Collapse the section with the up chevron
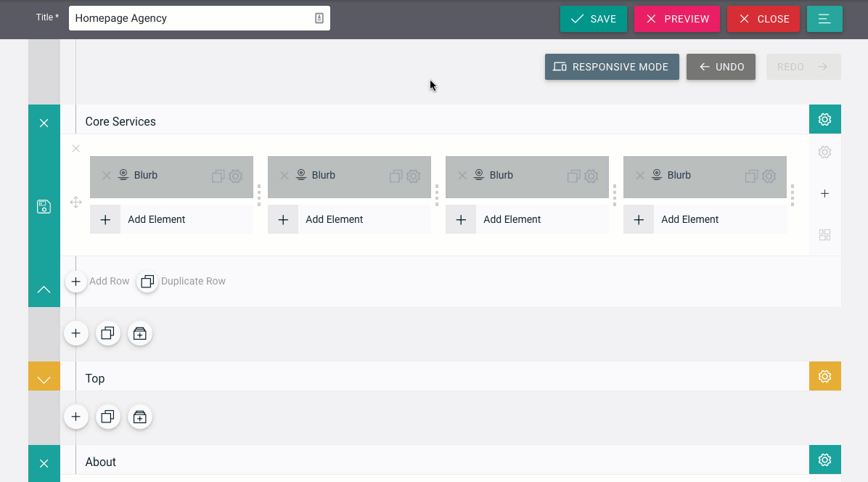This screenshot has width=868, height=482. point(44,290)
